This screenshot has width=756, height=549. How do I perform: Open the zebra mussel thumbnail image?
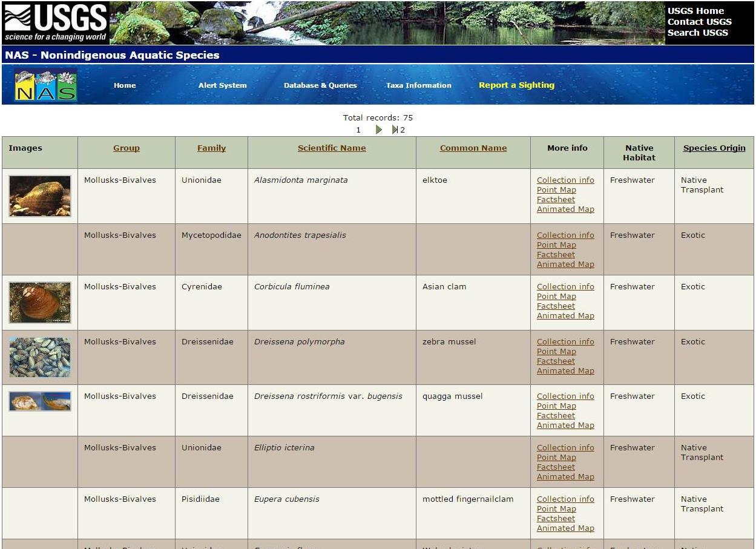click(40, 357)
